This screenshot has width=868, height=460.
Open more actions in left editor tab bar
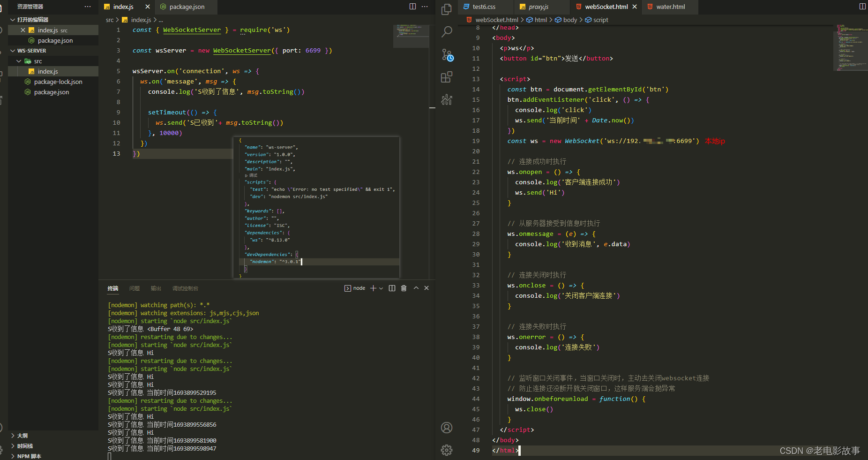(x=425, y=7)
